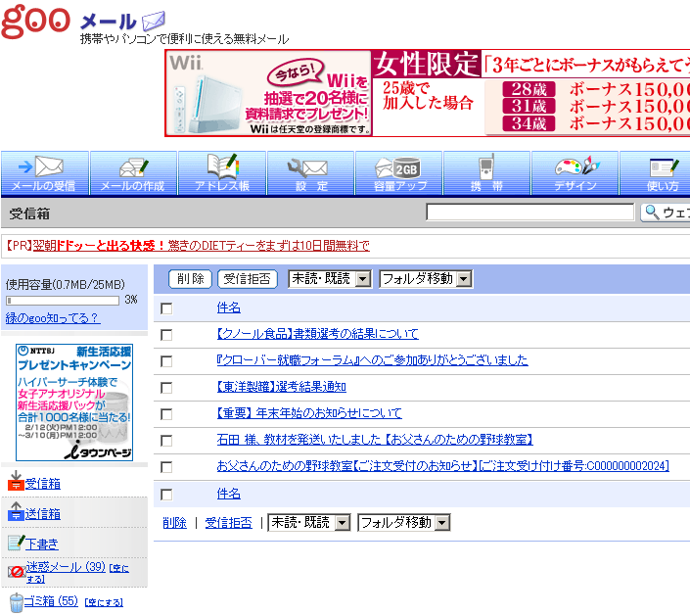Click the web search input field

530,213
